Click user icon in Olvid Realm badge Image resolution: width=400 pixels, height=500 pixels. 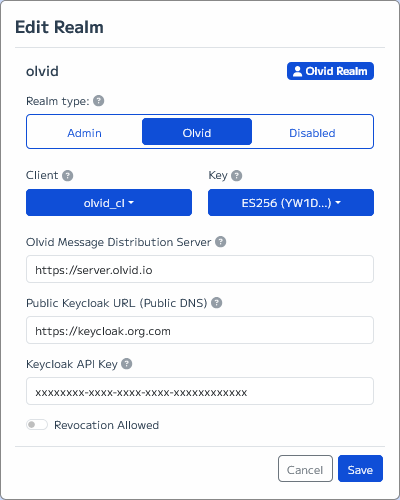297,71
